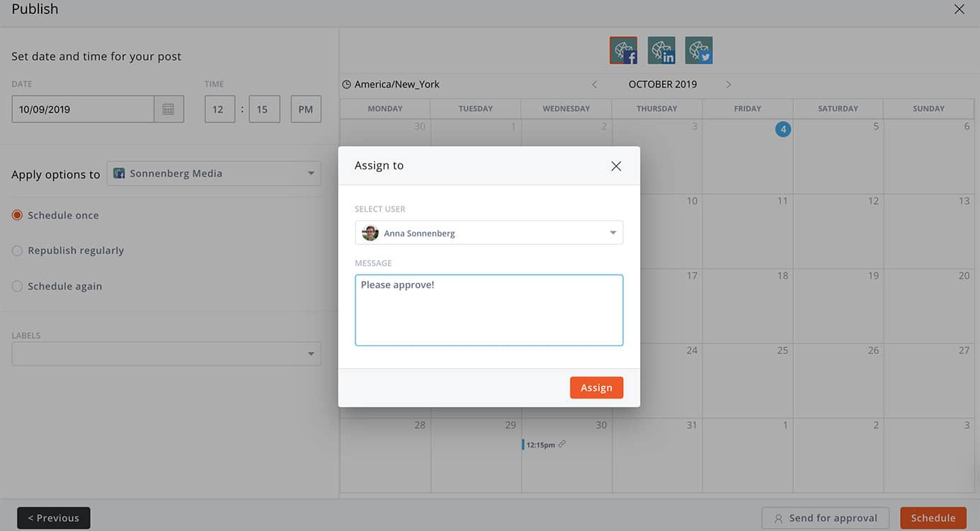Expand the Labels dropdown
The height and width of the screenshot is (531, 980).
point(166,354)
